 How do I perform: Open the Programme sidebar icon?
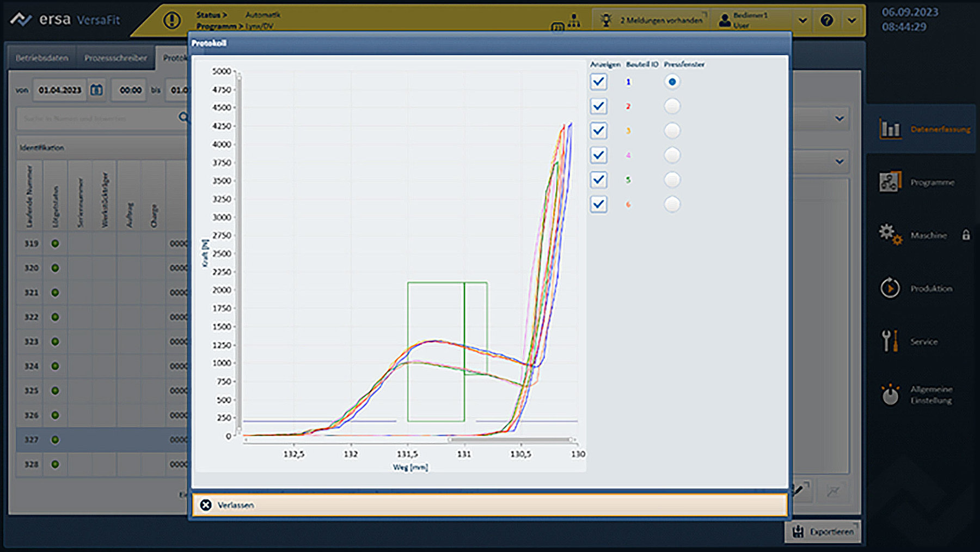click(890, 182)
